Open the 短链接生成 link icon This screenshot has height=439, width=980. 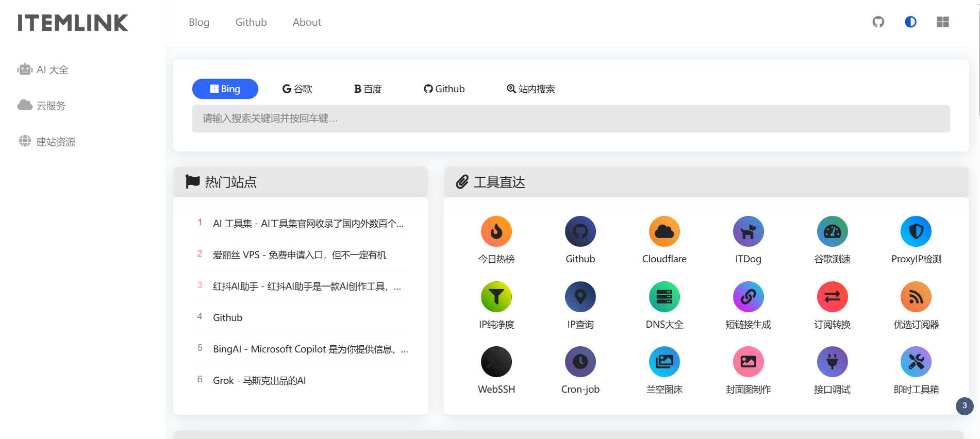coord(748,297)
